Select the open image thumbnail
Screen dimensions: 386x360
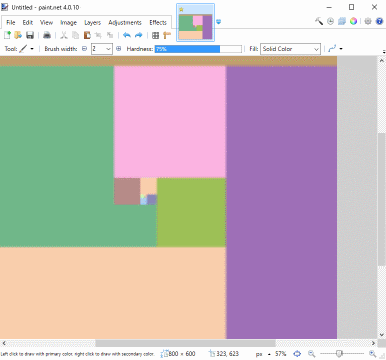195,23
